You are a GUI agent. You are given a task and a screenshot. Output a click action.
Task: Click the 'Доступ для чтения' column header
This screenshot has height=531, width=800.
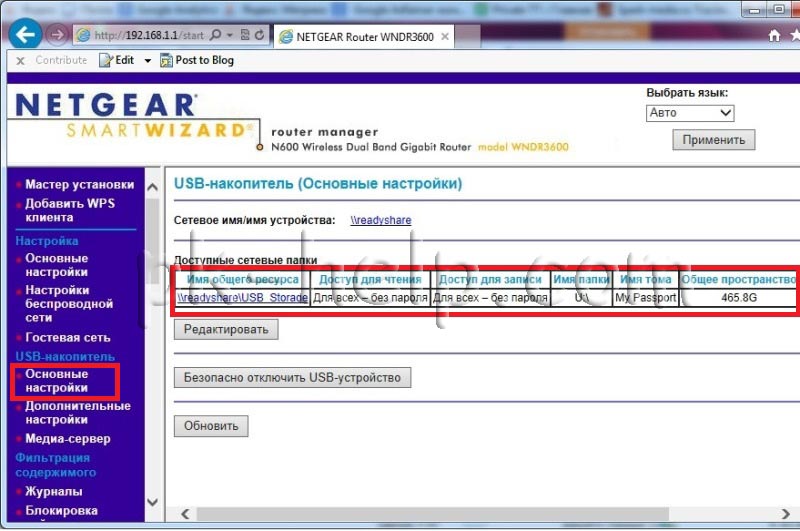370,279
